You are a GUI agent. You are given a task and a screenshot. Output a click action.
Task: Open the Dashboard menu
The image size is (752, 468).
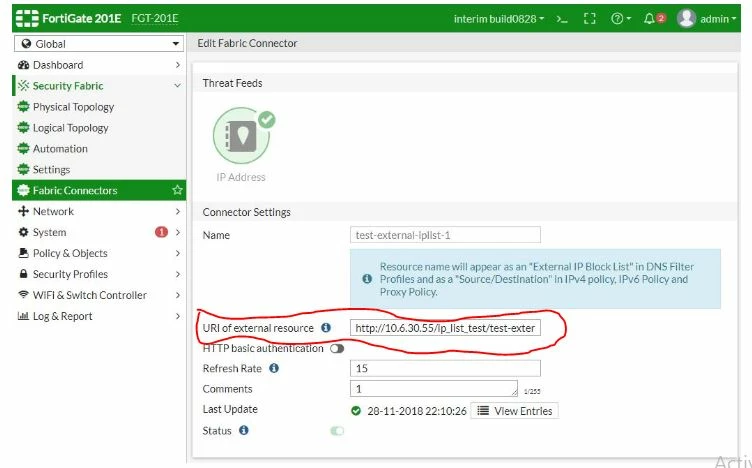[58, 65]
